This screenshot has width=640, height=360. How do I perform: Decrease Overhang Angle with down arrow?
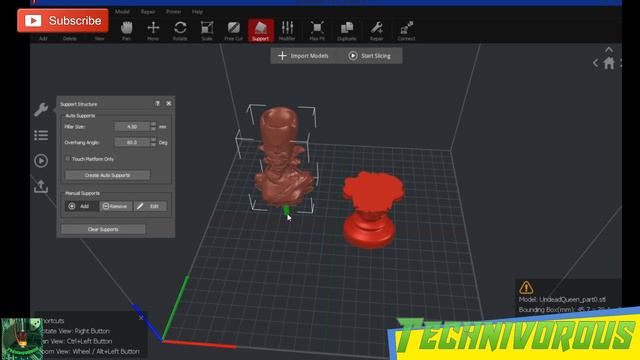(x=153, y=144)
